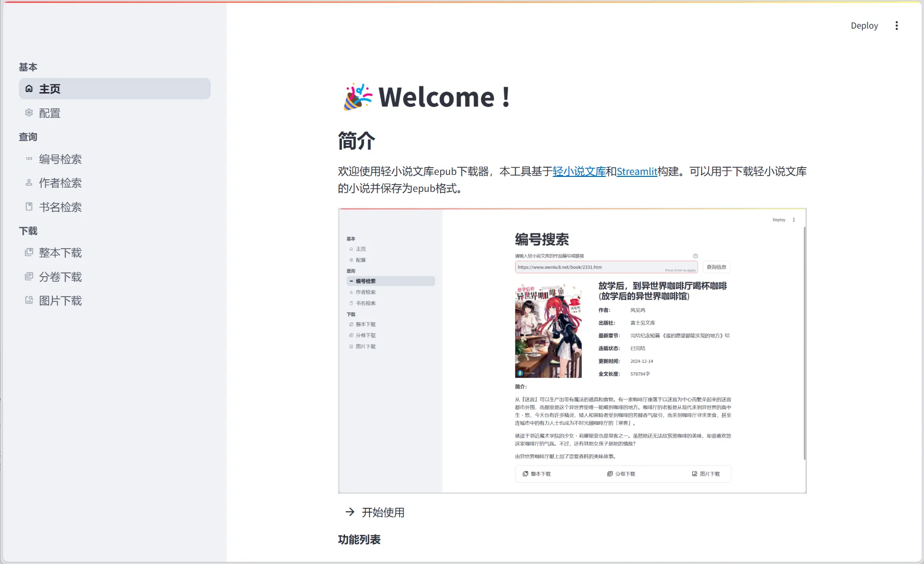Click the gear icon beside 配置
Screen dimensions: 924x564
(x=29, y=113)
